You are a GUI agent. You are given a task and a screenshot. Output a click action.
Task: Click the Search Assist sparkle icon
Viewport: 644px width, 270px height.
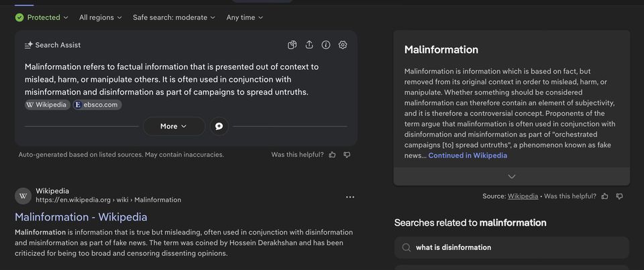coord(29,45)
